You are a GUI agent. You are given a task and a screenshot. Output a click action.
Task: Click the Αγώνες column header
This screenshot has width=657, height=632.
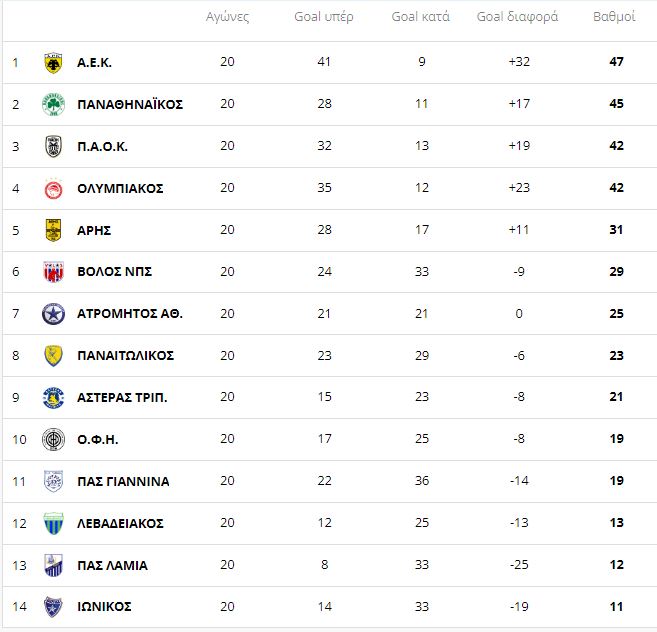click(227, 17)
